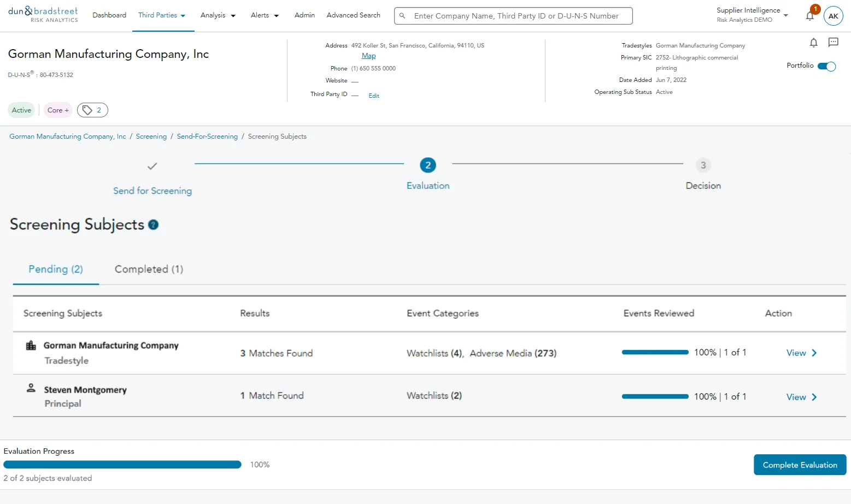
Task: Click the step 2 Evaluation circle
Action: (x=428, y=165)
